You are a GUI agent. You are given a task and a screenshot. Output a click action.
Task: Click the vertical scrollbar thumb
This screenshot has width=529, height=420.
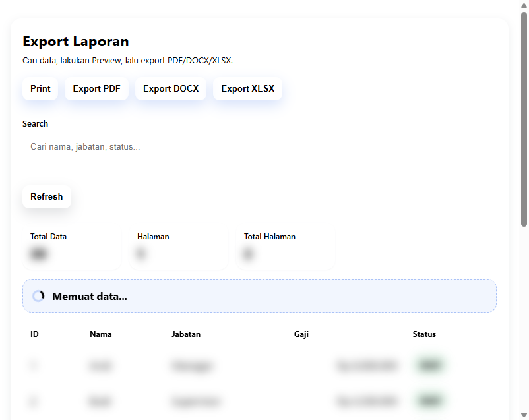(x=524, y=119)
